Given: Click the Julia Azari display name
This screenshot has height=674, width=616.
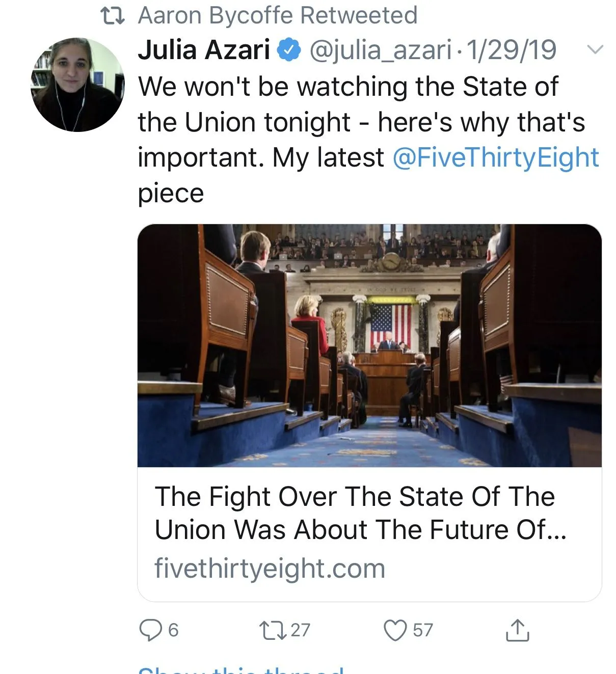Looking at the screenshot, I should (x=204, y=50).
